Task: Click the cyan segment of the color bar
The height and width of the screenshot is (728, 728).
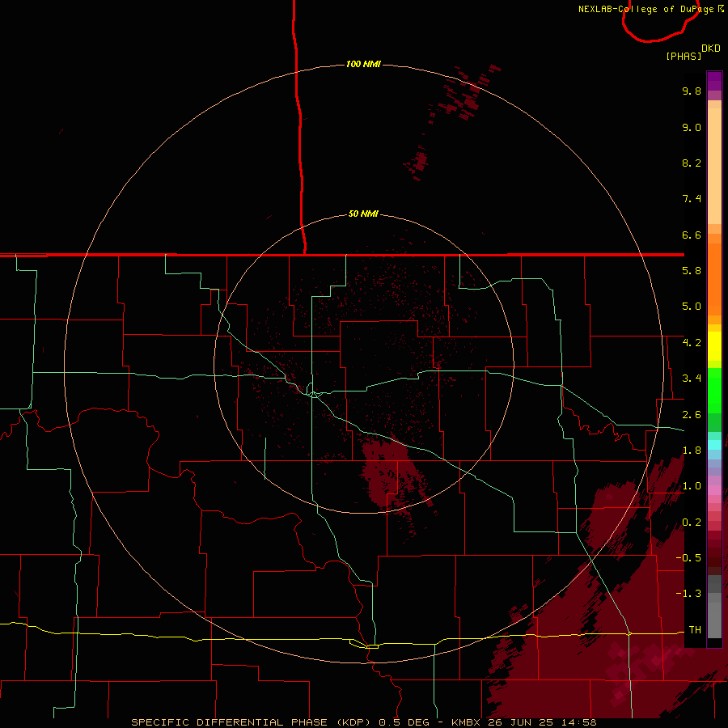Action: (714, 445)
